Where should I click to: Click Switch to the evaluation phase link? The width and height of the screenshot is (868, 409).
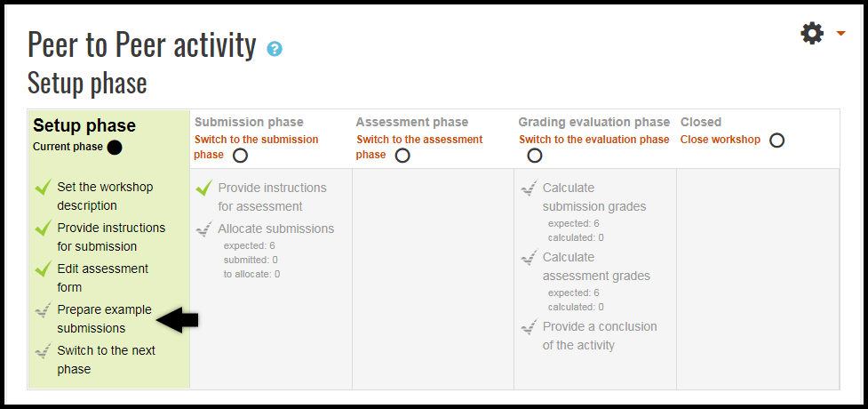click(x=594, y=140)
